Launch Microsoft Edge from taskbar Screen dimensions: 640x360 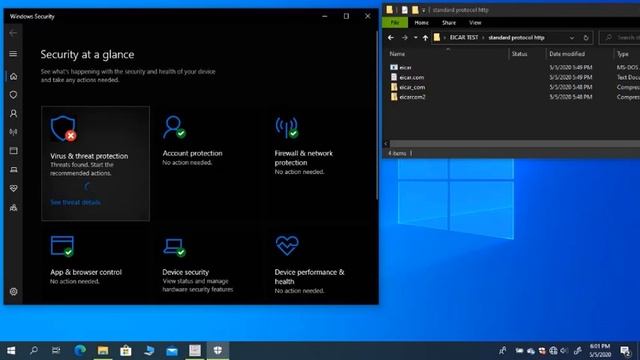(80, 351)
